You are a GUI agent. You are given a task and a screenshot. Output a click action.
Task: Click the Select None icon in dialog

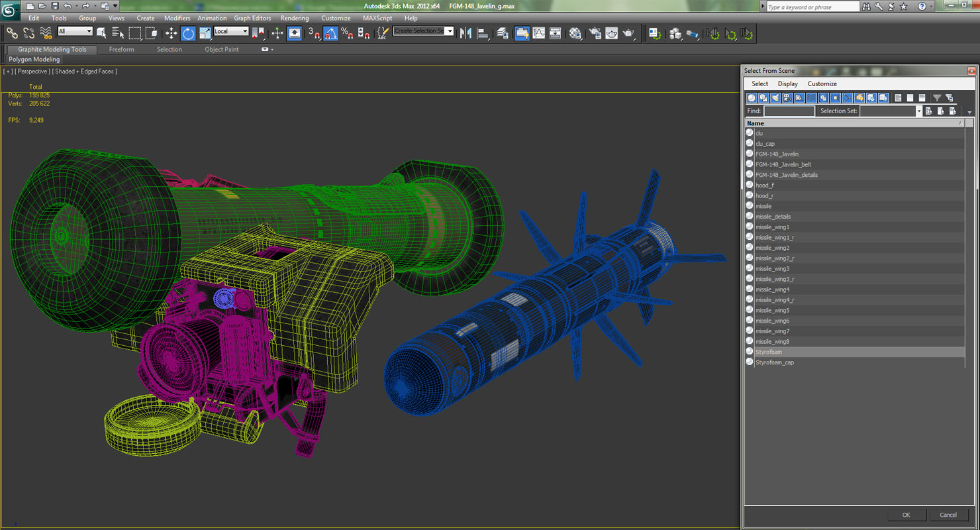click(x=910, y=98)
